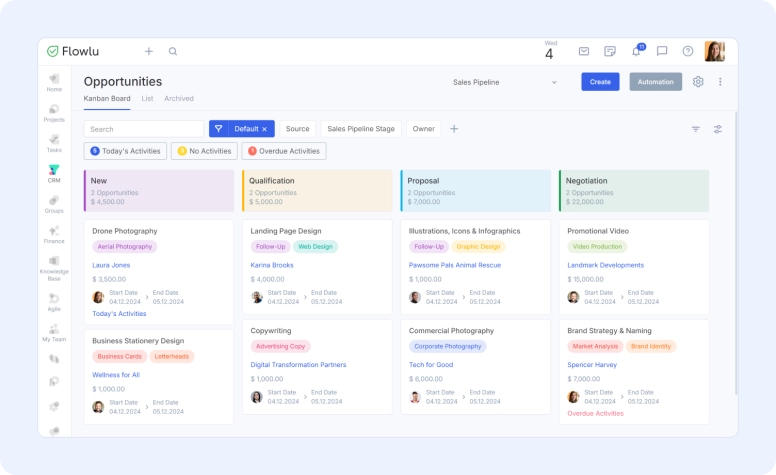Toggle the Overdue Activities filter
Screen dimensions: 776x475
[285, 151]
